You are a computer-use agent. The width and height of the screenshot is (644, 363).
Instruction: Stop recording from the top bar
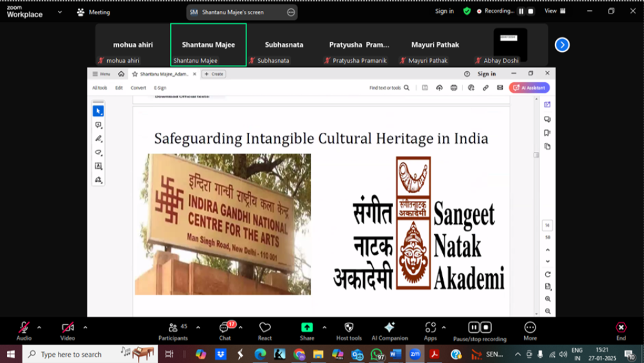coord(530,12)
